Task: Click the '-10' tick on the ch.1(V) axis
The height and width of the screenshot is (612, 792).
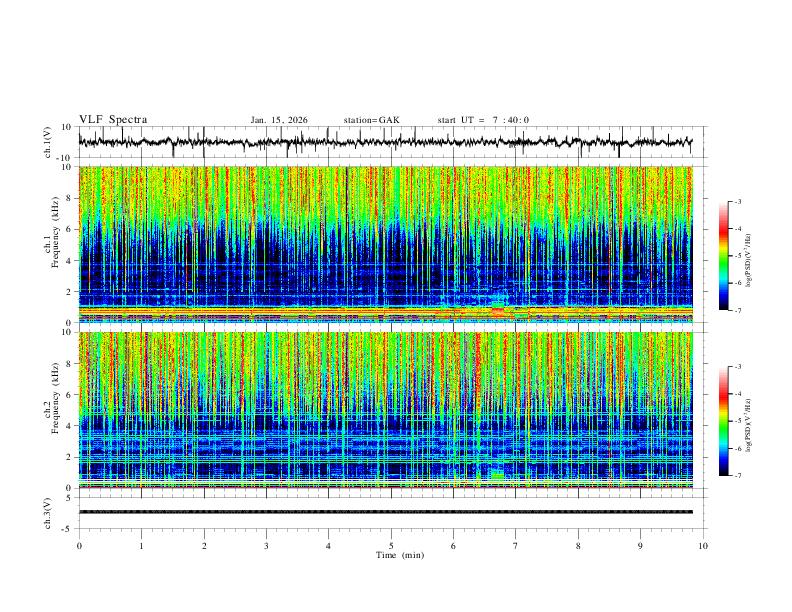Action: pos(66,158)
